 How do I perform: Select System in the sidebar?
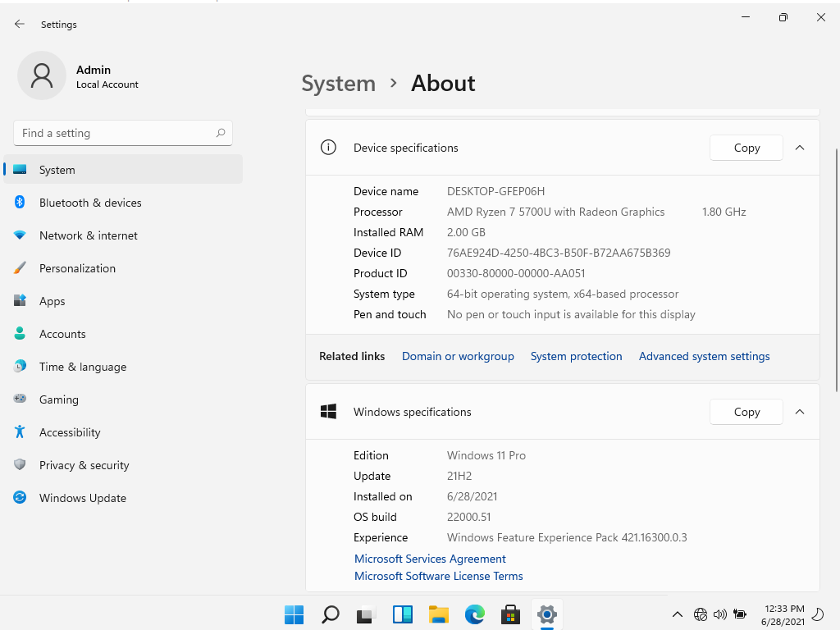click(123, 169)
